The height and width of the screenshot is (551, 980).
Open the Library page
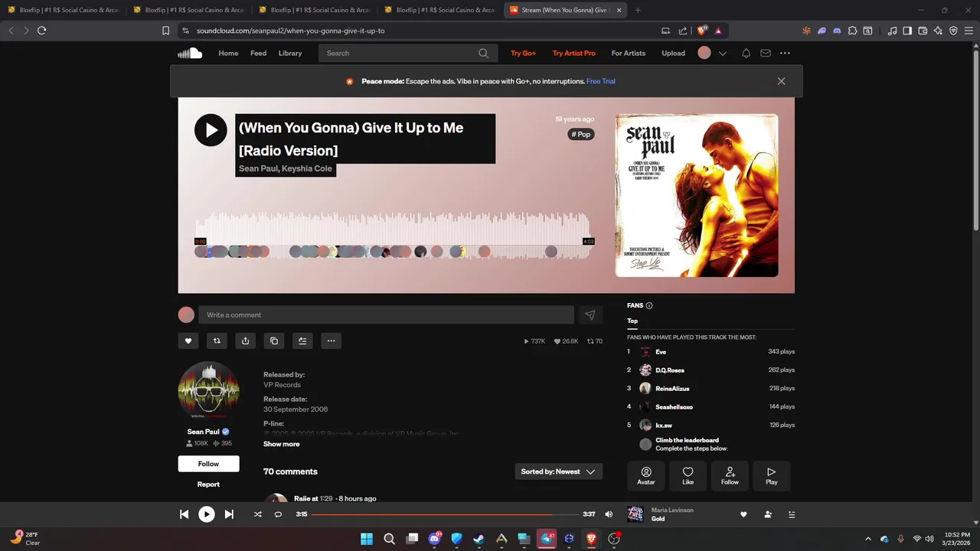(x=290, y=53)
